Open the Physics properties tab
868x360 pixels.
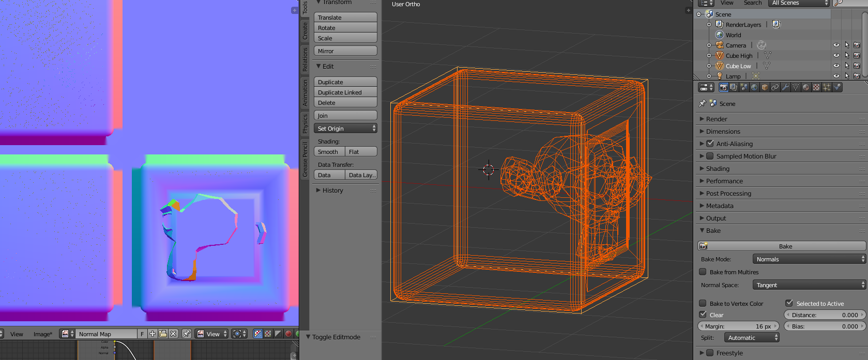pos(837,87)
